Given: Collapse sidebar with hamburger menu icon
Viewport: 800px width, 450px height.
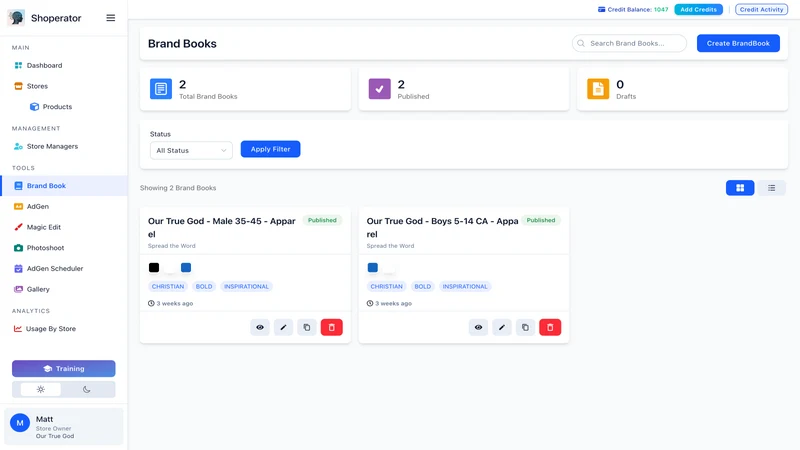Looking at the screenshot, I should (111, 18).
